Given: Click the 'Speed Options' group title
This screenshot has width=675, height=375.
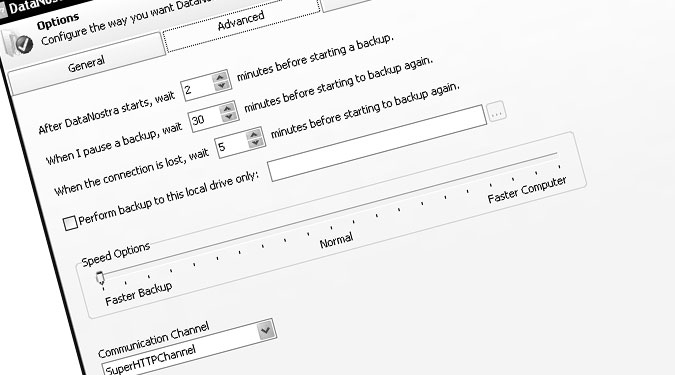Looking at the screenshot, I should click(x=115, y=254).
